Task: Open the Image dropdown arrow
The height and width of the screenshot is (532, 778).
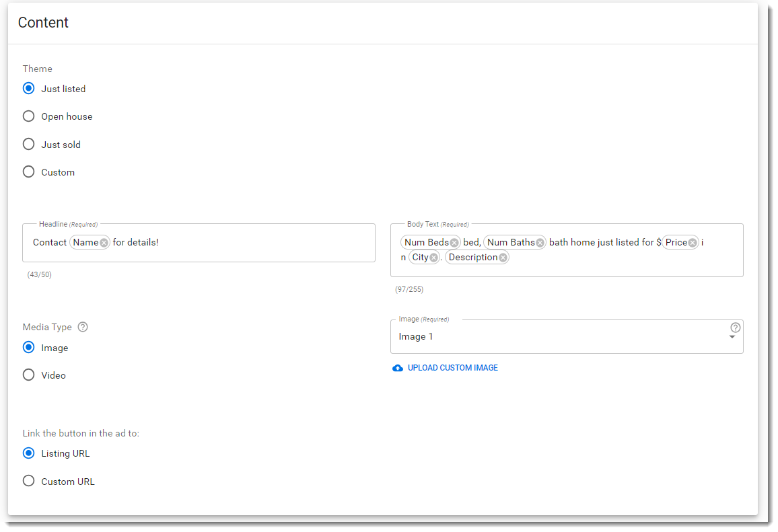Action: (x=732, y=338)
